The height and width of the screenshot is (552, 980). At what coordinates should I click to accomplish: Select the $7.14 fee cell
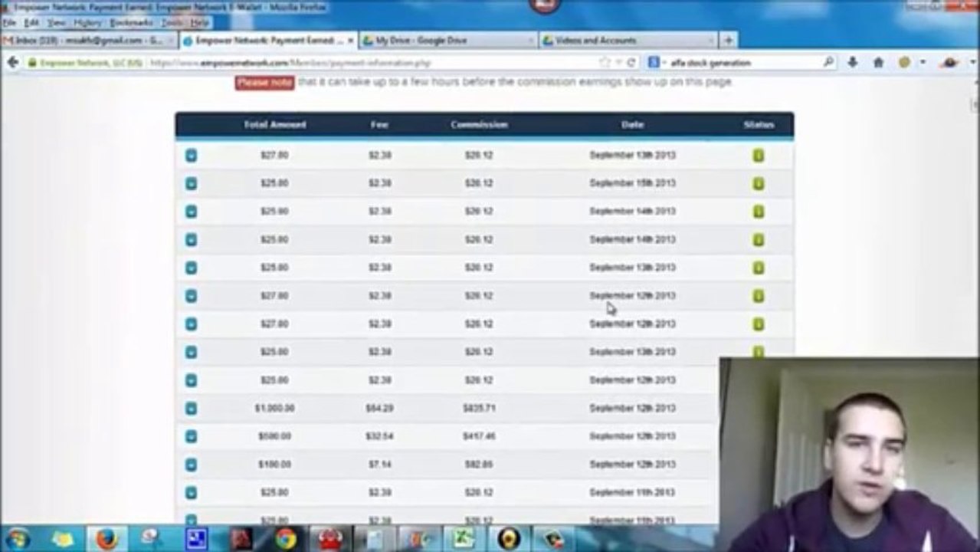tap(379, 465)
